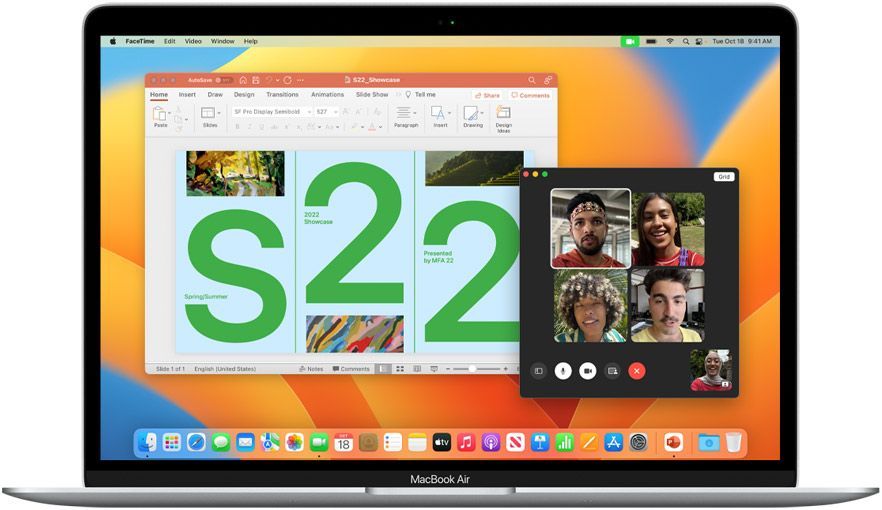Click the forest painting image on slide
The height and width of the screenshot is (510, 882).
click(x=235, y=173)
